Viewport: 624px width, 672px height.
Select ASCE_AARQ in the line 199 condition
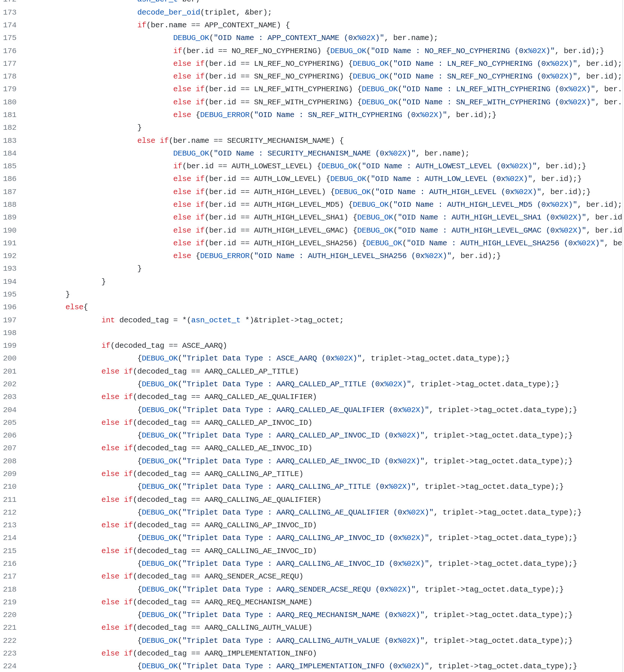(x=202, y=346)
